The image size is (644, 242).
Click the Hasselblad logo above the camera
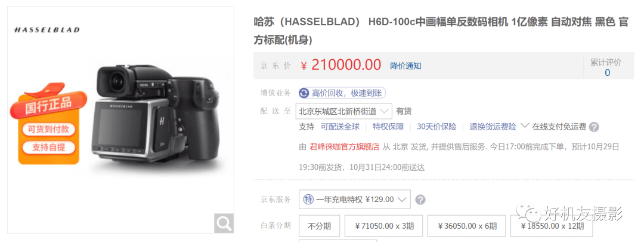pyautogui.click(x=47, y=30)
